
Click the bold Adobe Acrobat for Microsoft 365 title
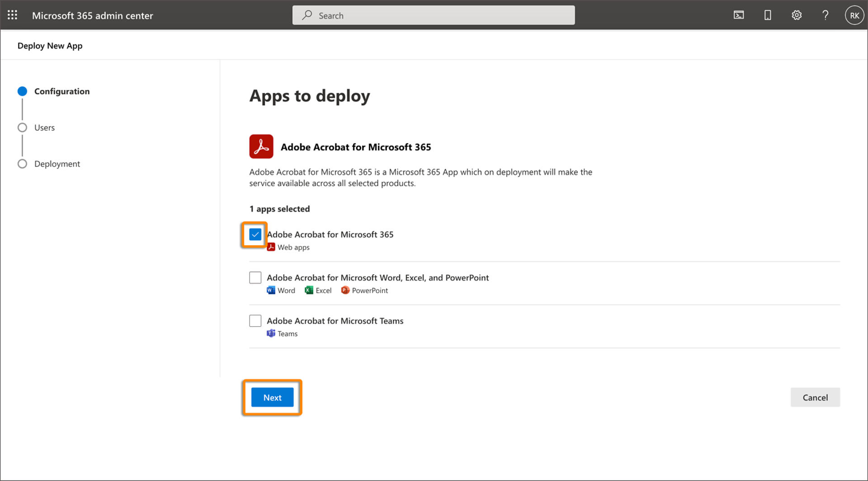pos(356,147)
